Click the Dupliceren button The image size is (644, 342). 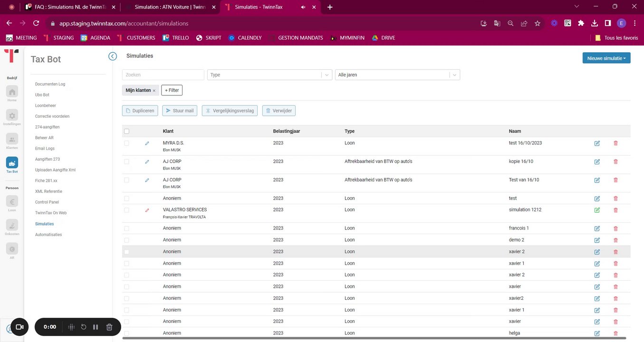pyautogui.click(x=140, y=111)
